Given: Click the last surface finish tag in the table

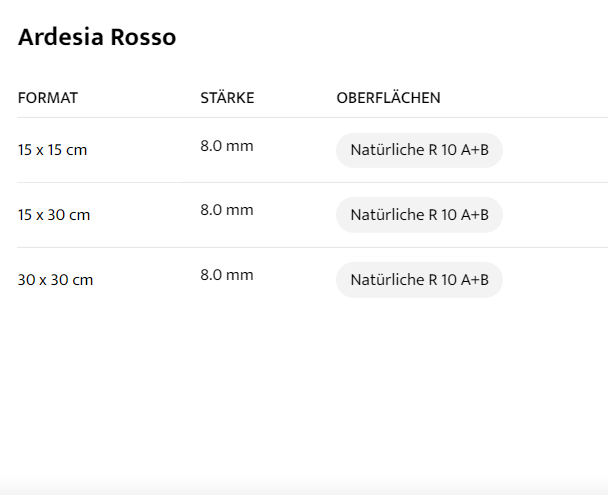Looking at the screenshot, I should tap(419, 280).
